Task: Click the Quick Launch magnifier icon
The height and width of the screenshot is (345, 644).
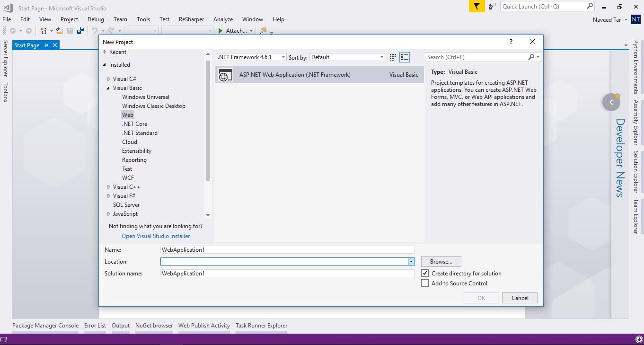Action: coord(590,6)
